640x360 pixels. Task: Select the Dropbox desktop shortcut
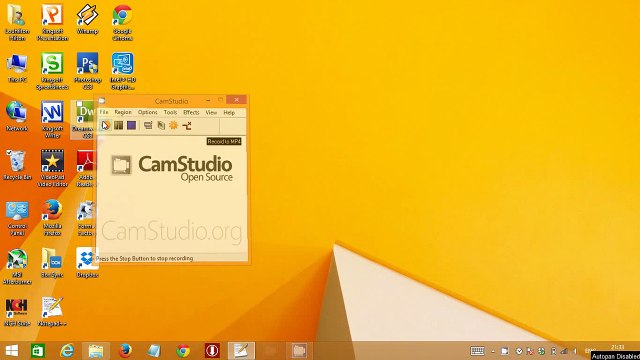87,263
